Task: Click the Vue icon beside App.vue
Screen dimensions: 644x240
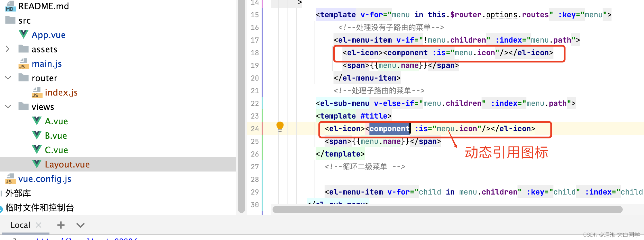Action: point(24,35)
